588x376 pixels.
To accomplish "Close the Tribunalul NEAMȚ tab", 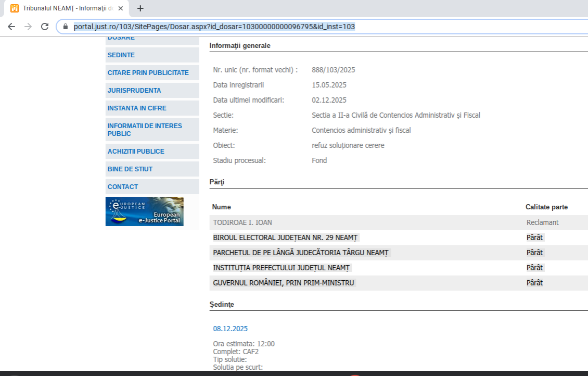I will tap(121, 8).
